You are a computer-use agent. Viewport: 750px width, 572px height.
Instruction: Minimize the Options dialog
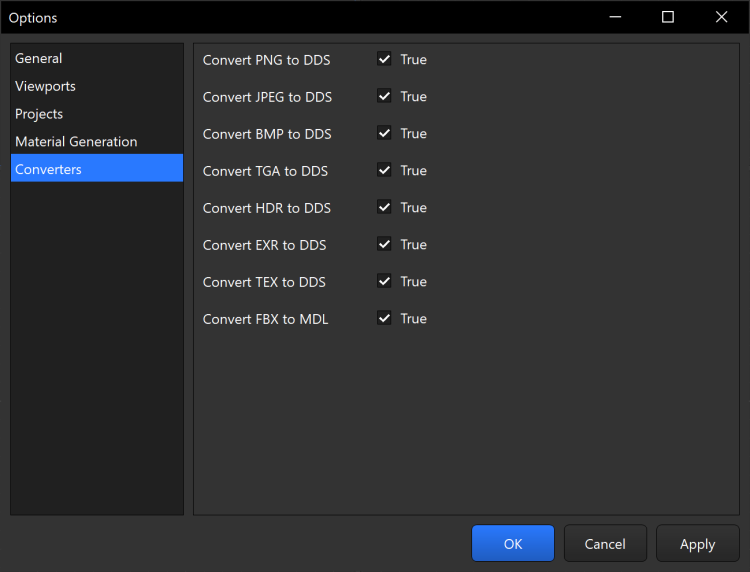614,17
